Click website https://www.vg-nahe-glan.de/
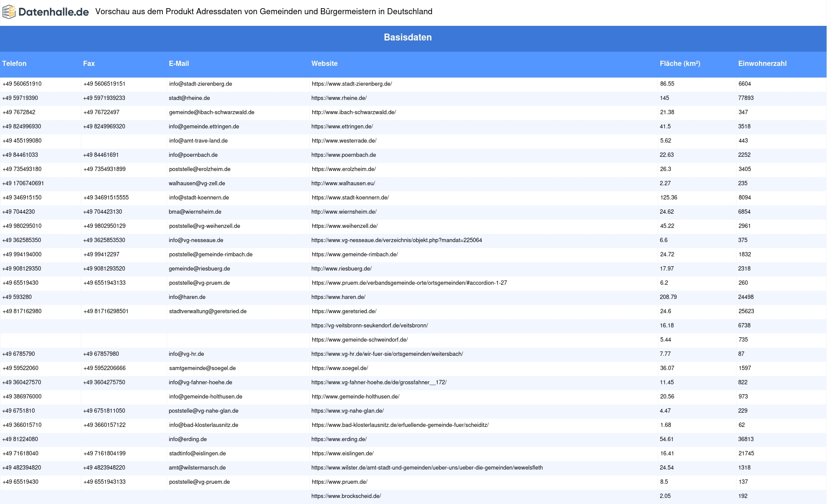Image resolution: width=827 pixels, height=504 pixels. coord(348,411)
